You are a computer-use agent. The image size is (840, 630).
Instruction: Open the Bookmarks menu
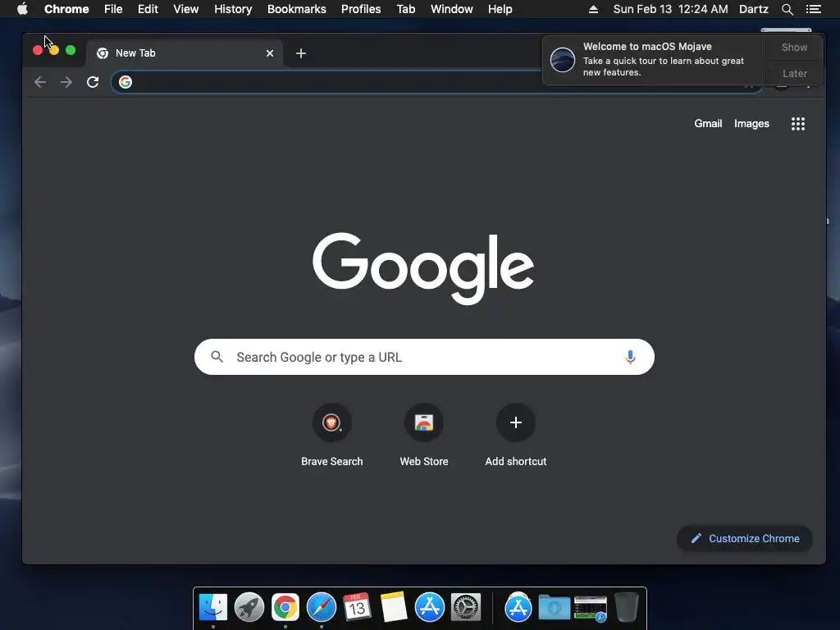coord(297,9)
